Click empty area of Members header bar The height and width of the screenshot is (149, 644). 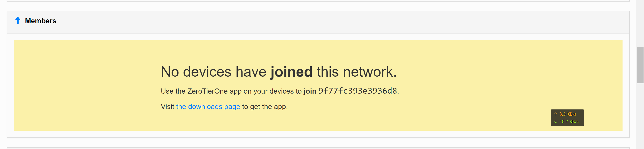(x=325, y=22)
